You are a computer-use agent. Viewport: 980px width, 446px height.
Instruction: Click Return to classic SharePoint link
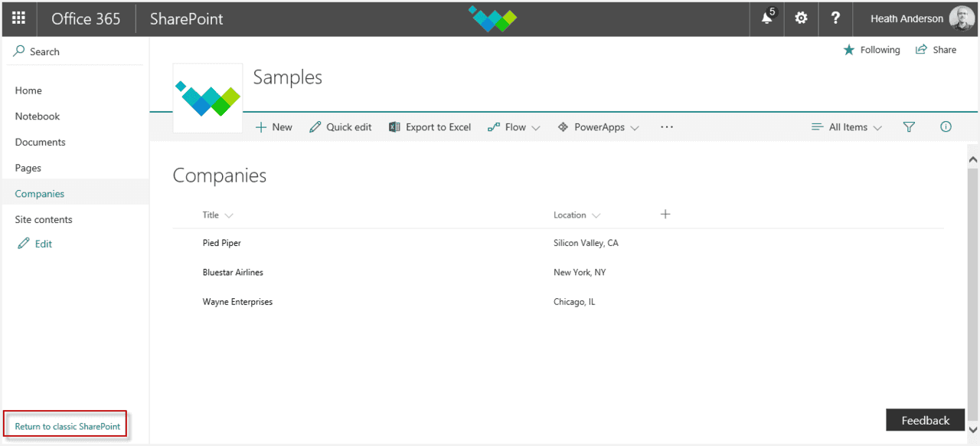67,426
